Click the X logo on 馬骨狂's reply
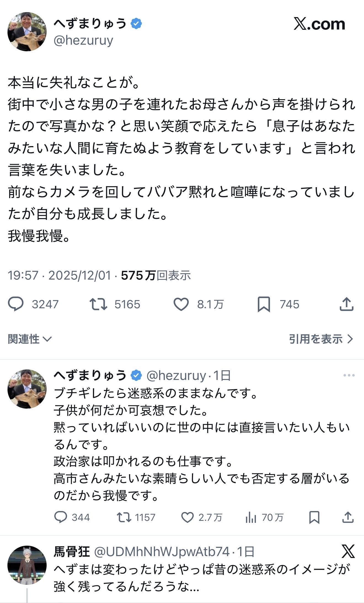 click(348, 551)
